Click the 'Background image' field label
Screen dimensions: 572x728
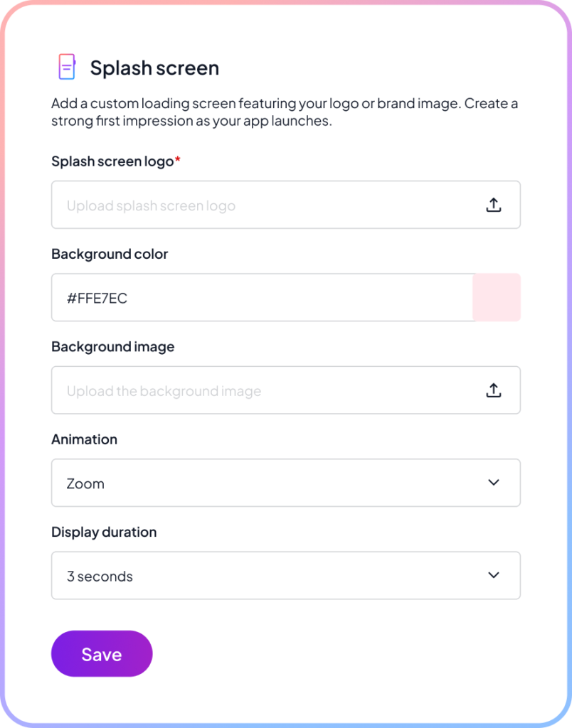(x=112, y=347)
